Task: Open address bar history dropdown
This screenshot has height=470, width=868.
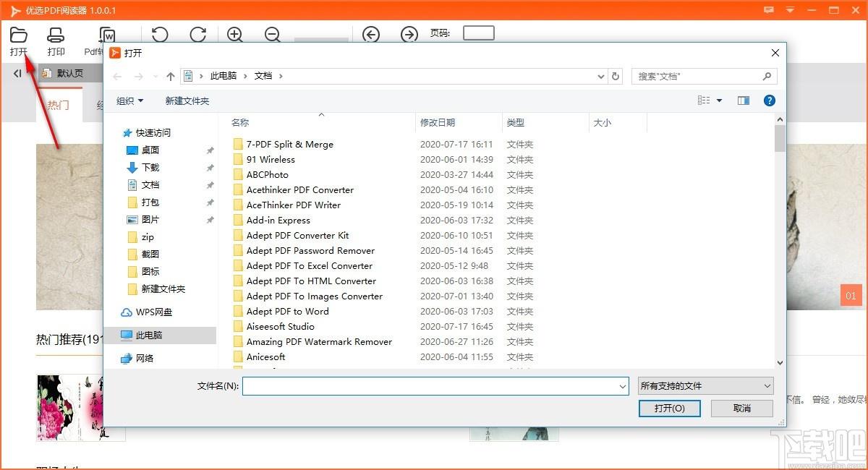Action: coord(601,76)
